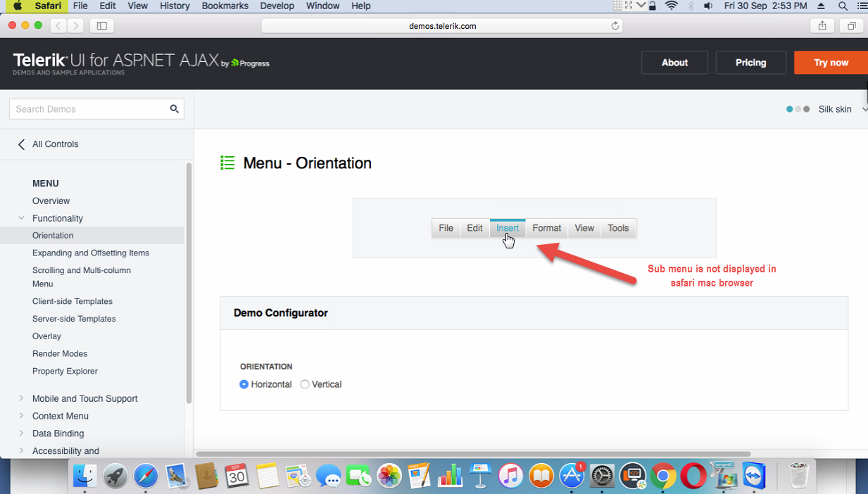Go back using Safari's back arrow
Viewport: 868px width, 494px height.
coord(58,25)
